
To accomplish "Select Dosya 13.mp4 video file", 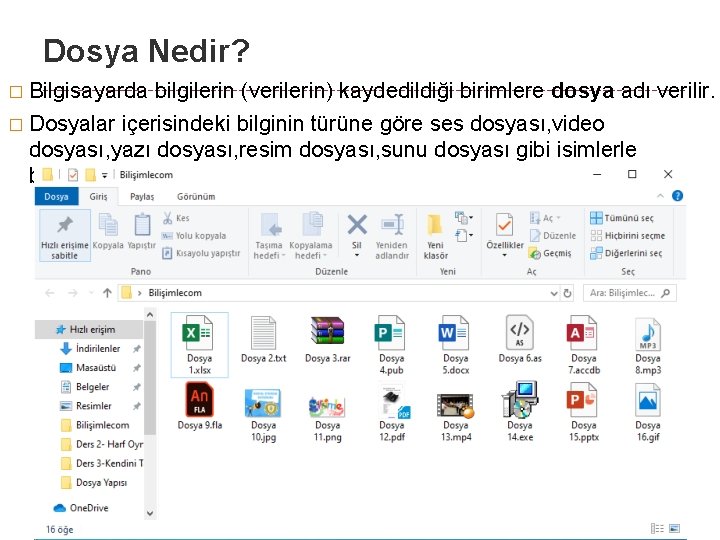I will pyautogui.click(x=456, y=415).
